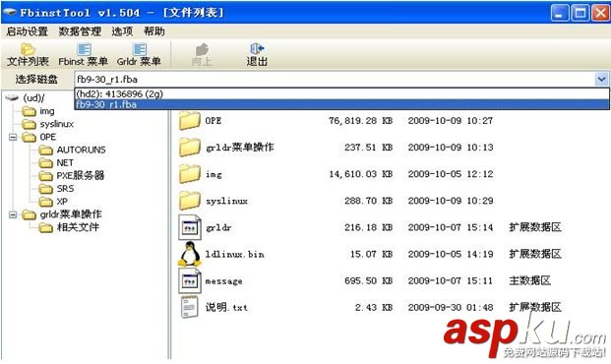Close the FbinstTool window
The width and height of the screenshot is (611, 364).
[600, 13]
